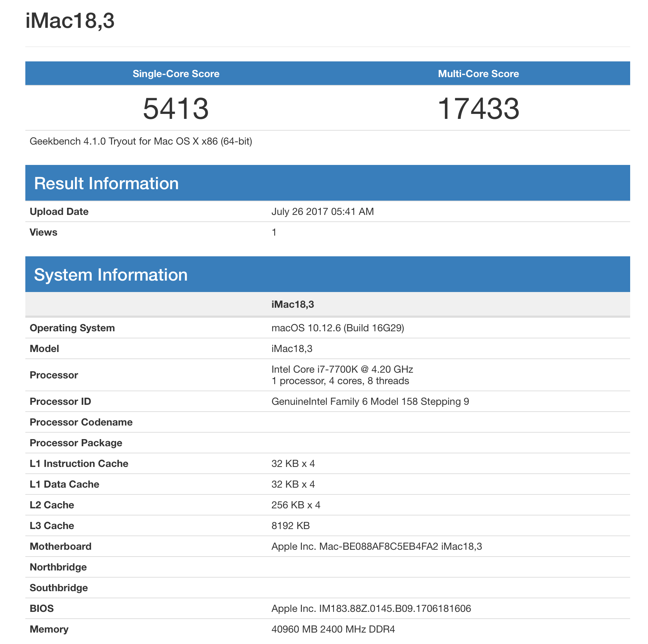The image size is (648, 644).
Task: Select GenuineIntel Family 6 Model 158 value
Action: point(370,401)
